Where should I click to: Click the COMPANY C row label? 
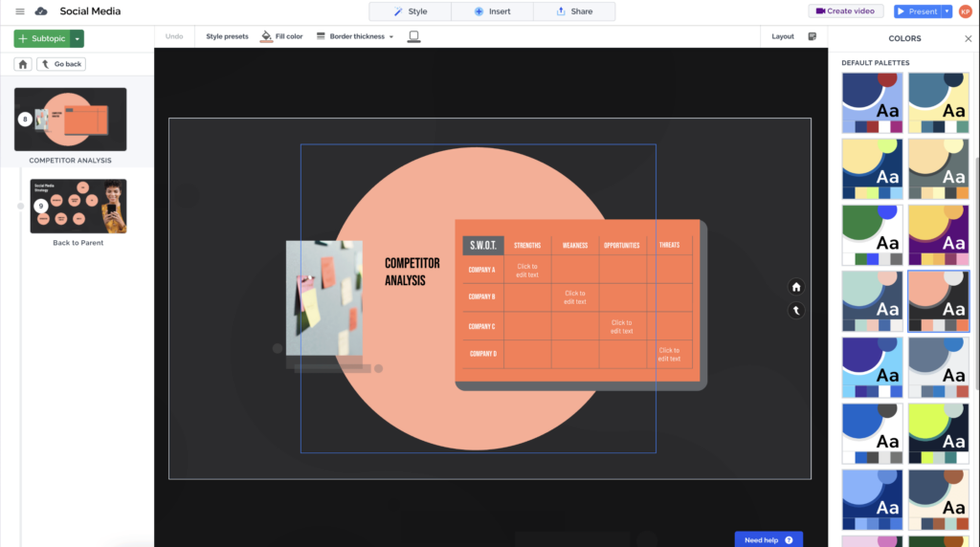[482, 326]
